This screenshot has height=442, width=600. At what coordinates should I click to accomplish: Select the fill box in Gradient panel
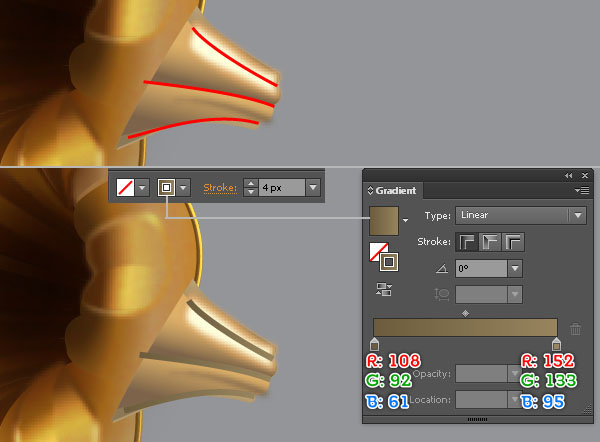pos(377,250)
